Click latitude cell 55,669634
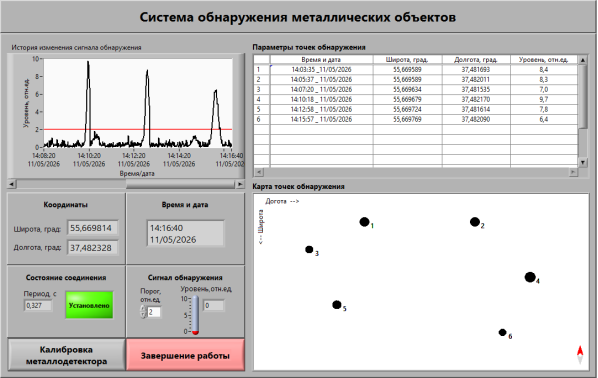The height and width of the screenshot is (378, 598). point(407,89)
